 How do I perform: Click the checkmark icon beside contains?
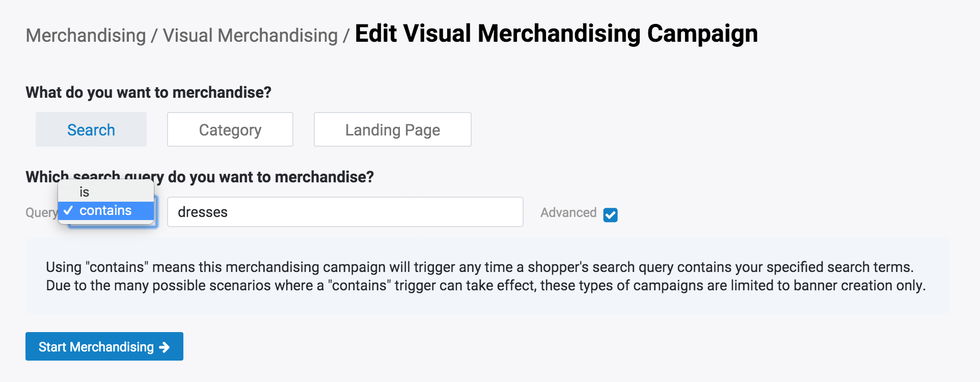69,210
